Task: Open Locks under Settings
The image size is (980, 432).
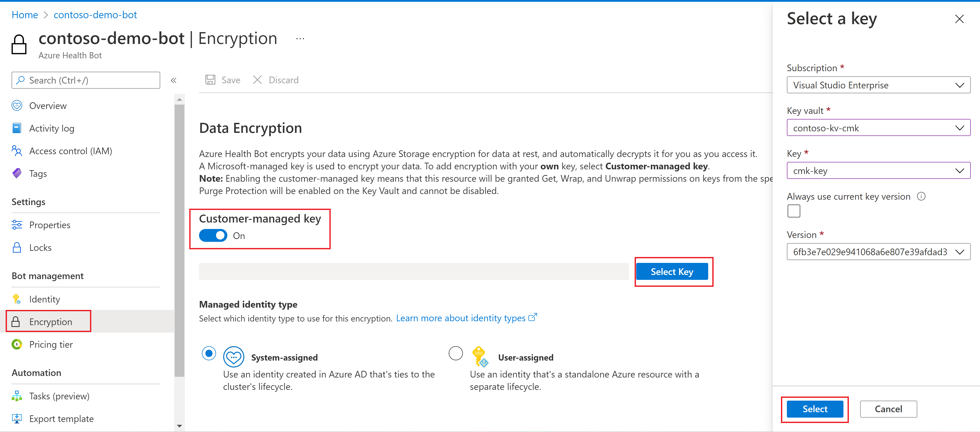Action: (x=40, y=247)
